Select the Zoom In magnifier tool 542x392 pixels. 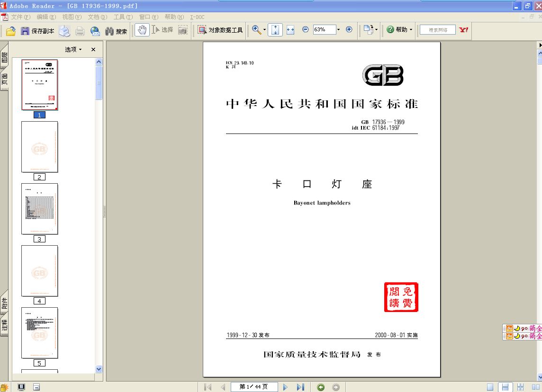(256, 30)
